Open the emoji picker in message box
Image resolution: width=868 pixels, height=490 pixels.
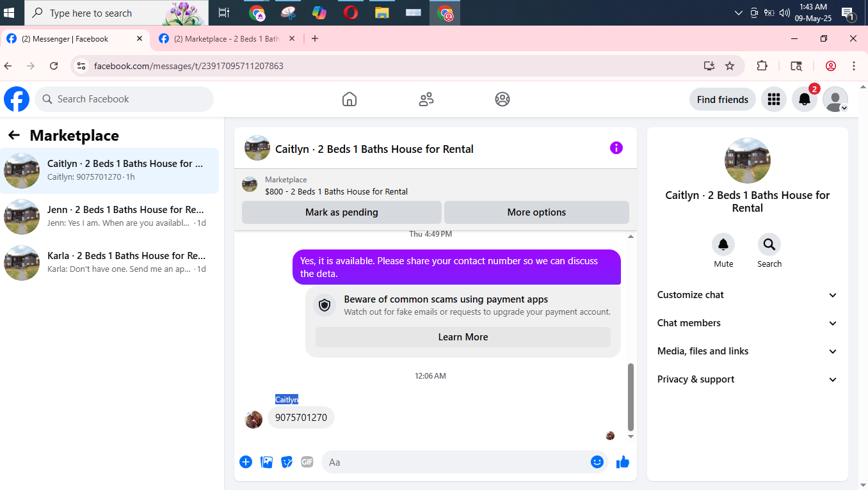coord(597,462)
